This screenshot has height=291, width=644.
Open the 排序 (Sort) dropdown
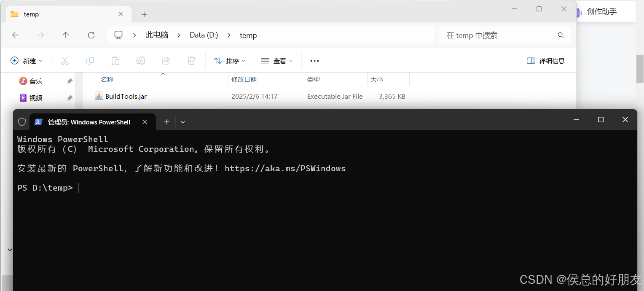pyautogui.click(x=229, y=61)
